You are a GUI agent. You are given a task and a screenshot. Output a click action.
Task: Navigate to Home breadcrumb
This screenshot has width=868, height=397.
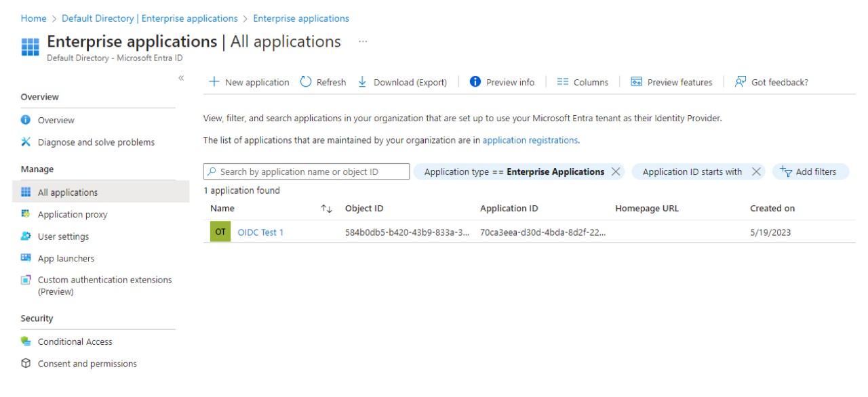click(33, 18)
